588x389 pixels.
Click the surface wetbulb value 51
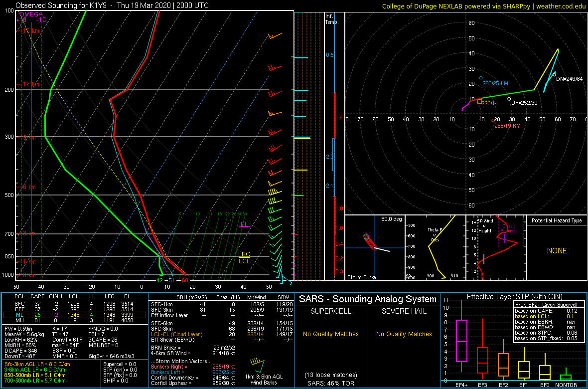170,280
